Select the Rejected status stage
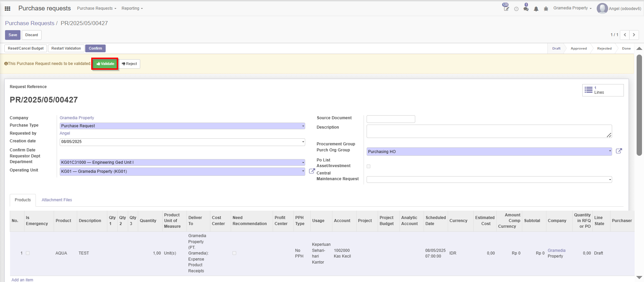Image resolution: width=644 pixels, height=282 pixels. pos(604,49)
